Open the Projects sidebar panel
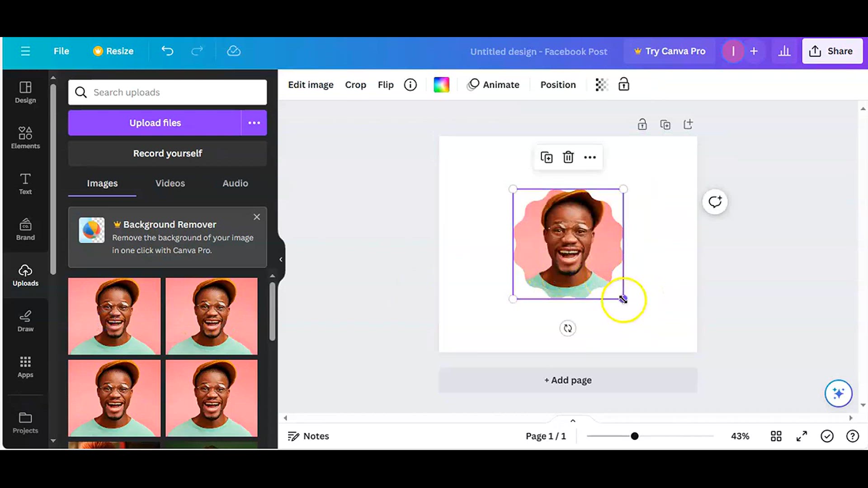 coord(25,423)
